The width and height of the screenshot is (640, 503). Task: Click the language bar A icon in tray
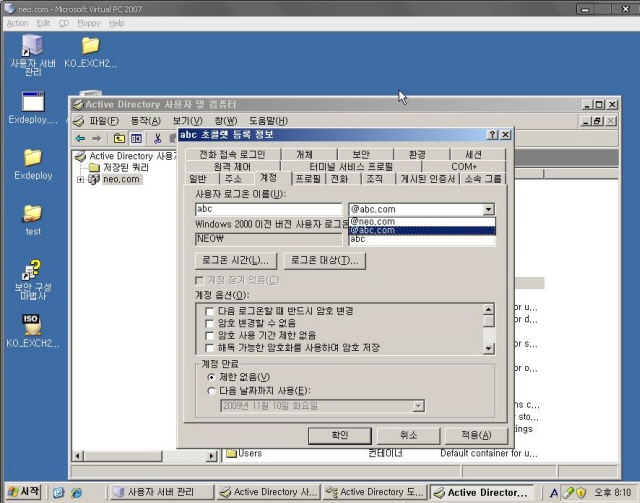click(553, 493)
